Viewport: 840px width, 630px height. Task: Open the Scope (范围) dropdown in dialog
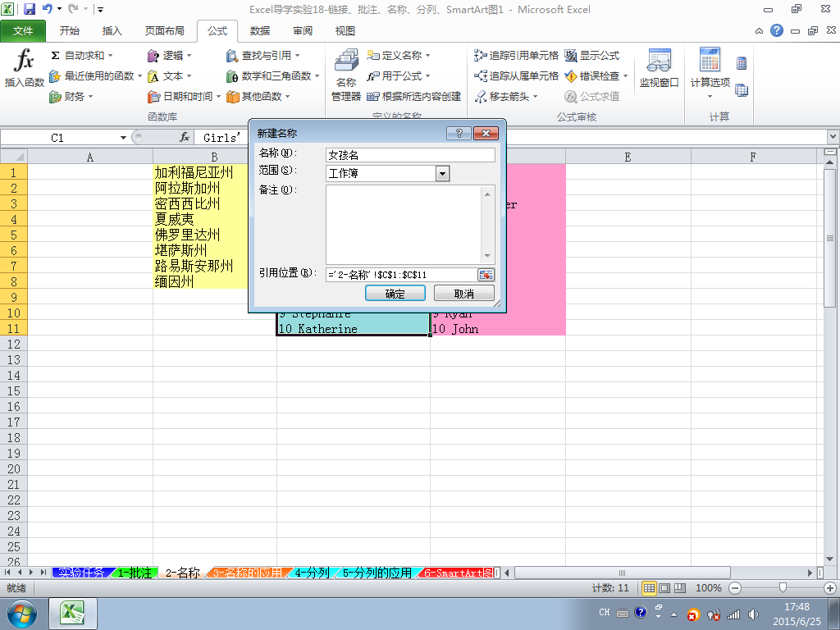(x=442, y=174)
